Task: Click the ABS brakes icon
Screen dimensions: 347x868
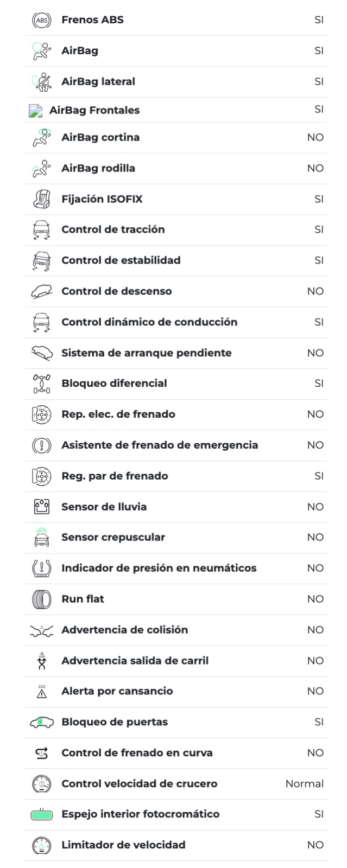Action: (x=42, y=20)
